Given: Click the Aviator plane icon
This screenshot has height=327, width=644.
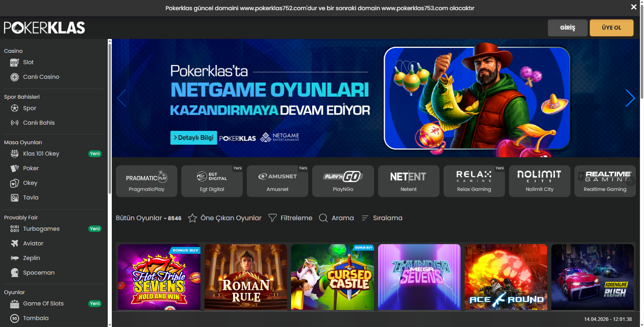Looking at the screenshot, I should point(15,243).
